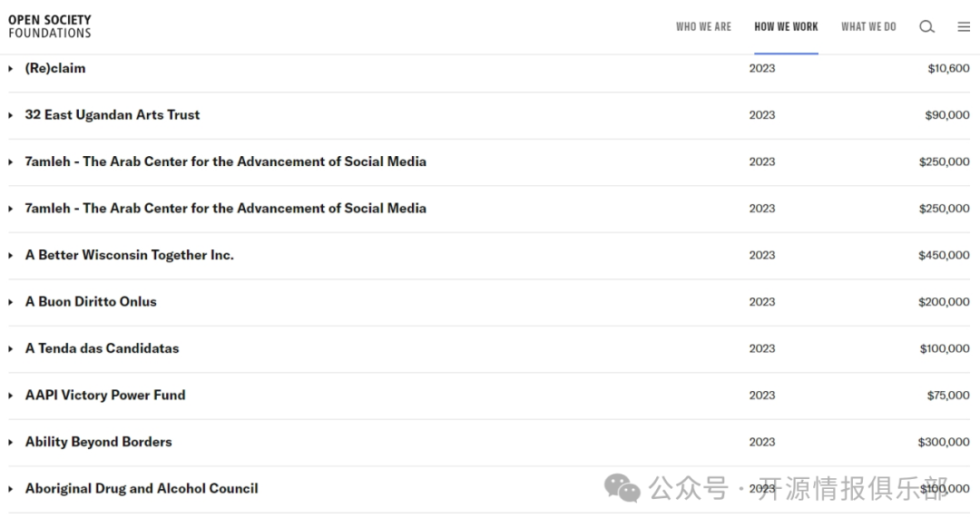980x528 pixels.
Task: Expand AAPI Victory Power Fund arrow
Action: pyautogui.click(x=11, y=396)
